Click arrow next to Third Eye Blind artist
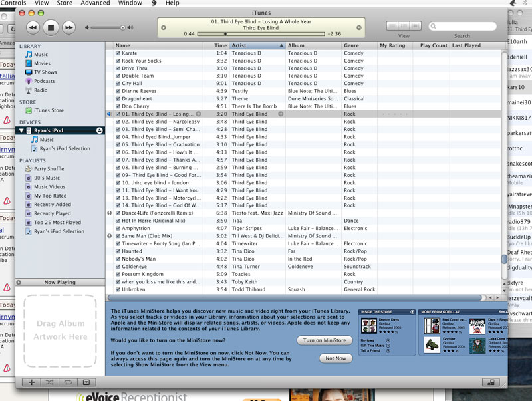The width and height of the screenshot is (532, 401). pyautogui.click(x=281, y=114)
